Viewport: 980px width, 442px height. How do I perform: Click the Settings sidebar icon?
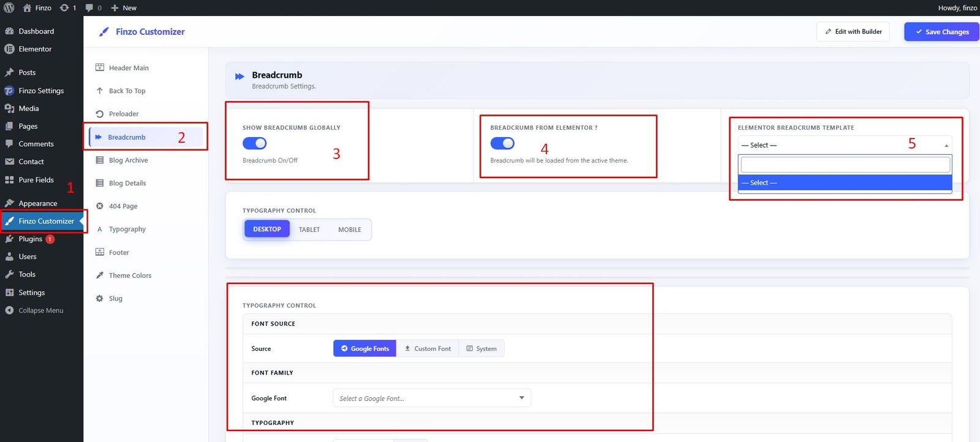(x=9, y=293)
